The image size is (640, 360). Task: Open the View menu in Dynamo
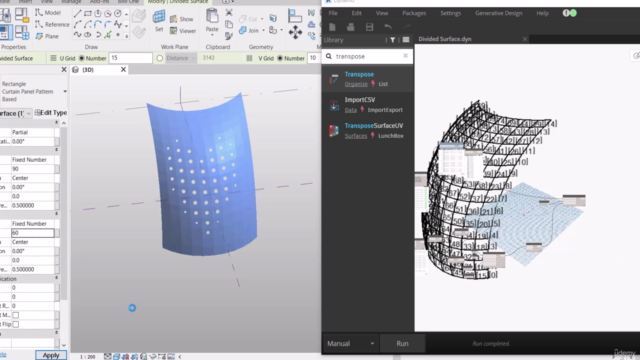coord(382,13)
